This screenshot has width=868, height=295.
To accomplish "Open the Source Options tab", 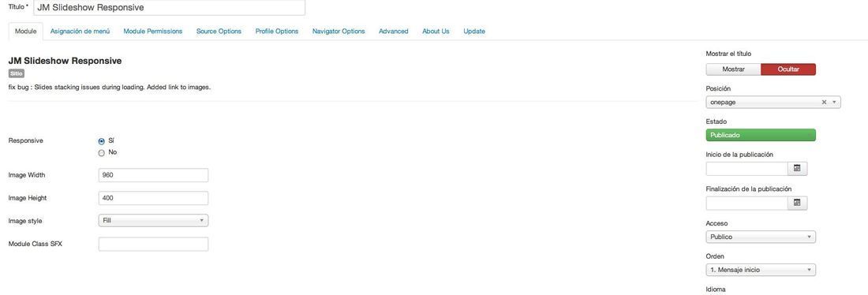I will 219,32.
